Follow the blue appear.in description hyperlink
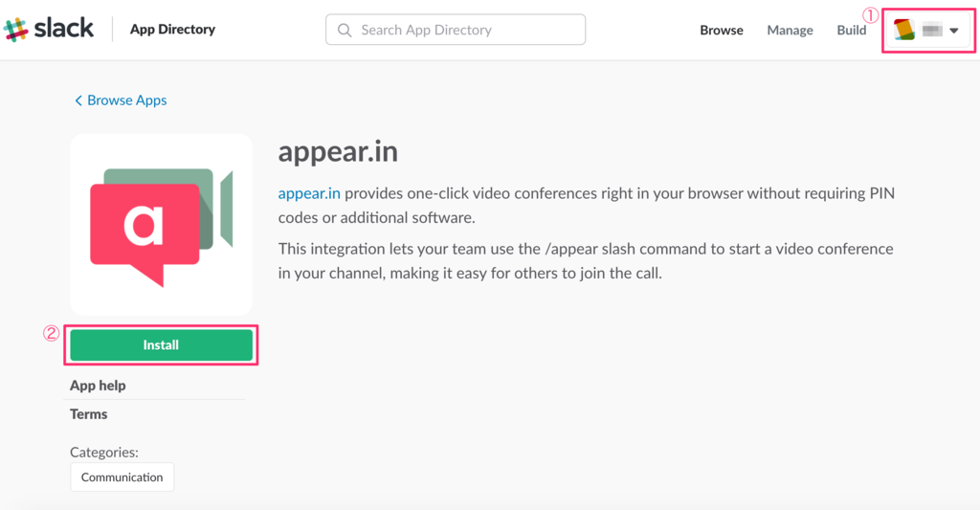 [308, 193]
